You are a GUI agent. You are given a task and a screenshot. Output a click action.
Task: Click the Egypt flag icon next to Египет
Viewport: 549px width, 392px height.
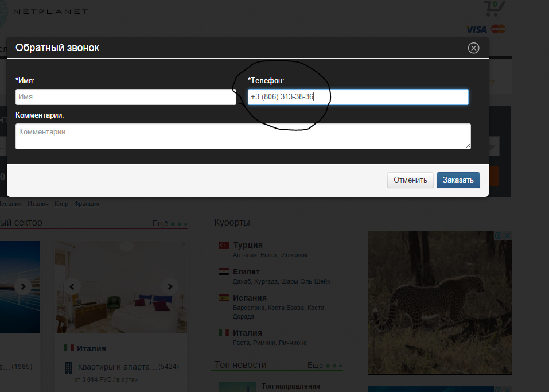(x=224, y=271)
